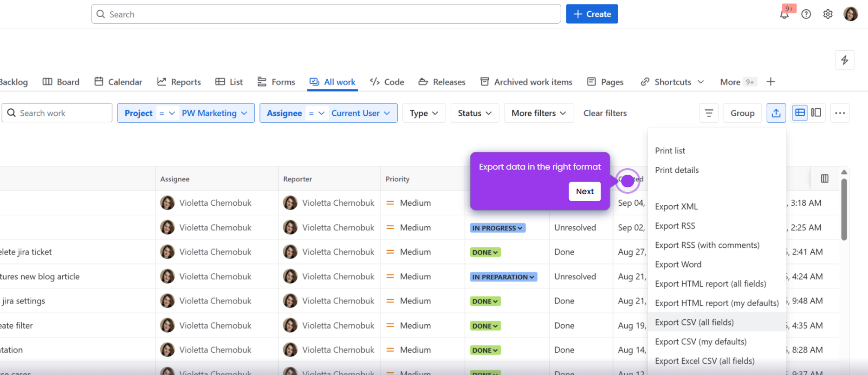This screenshot has width=868, height=375.
Task: Open the user profile avatar
Action: point(851,14)
